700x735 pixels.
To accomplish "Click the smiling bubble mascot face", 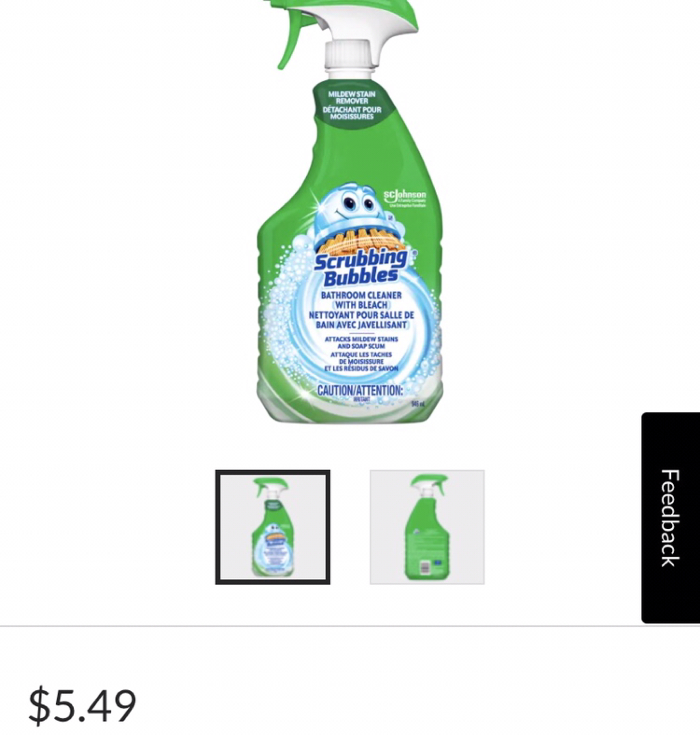I will pos(352,206).
